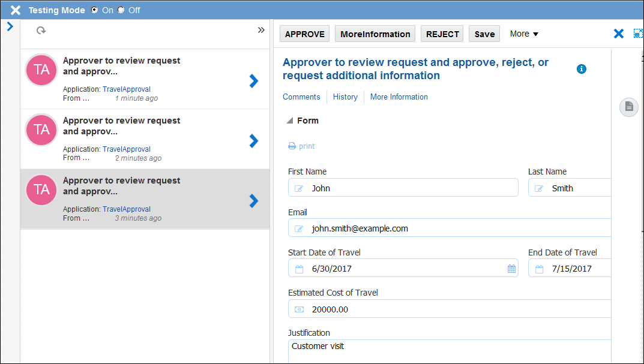Show task info via blue info icon

pyautogui.click(x=582, y=69)
